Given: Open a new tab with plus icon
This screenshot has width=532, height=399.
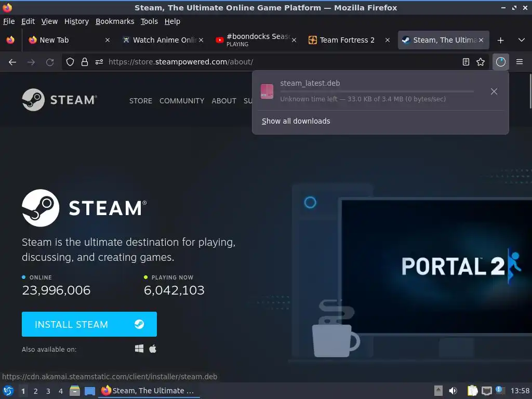Looking at the screenshot, I should tap(500, 41).
